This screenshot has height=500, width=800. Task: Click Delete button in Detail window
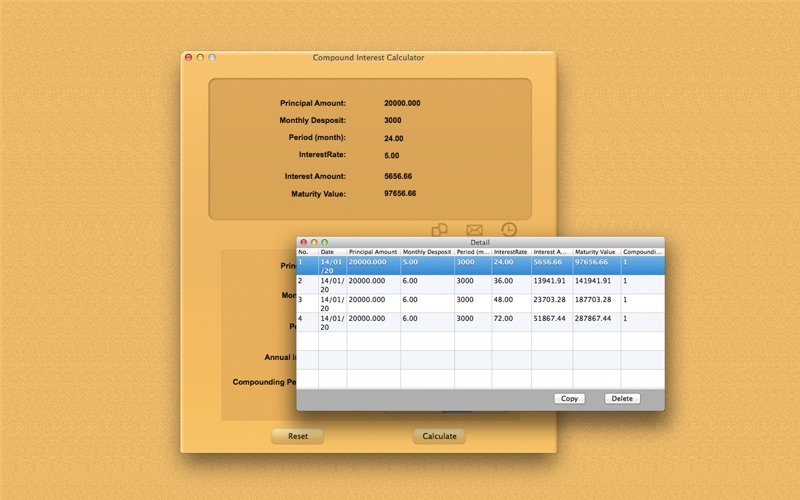tap(622, 398)
